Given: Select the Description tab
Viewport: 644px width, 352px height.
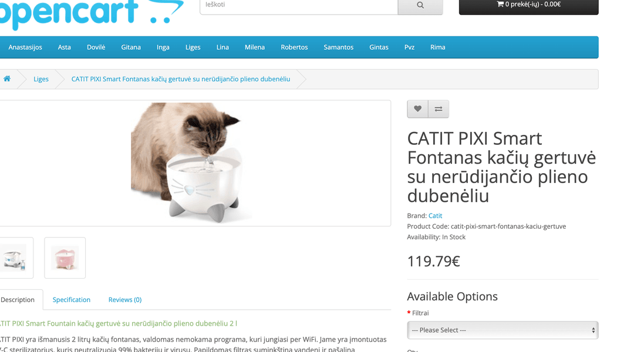Looking at the screenshot, I should pyautogui.click(x=18, y=299).
